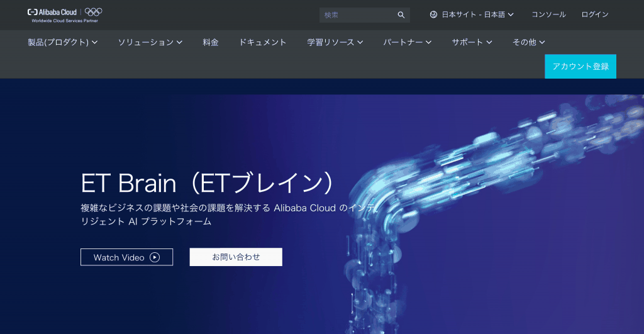Focus the 検索 search field
Screen dimensions: 644x334
(x=365, y=15)
